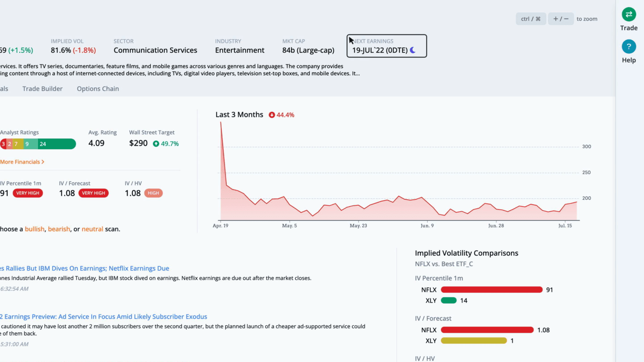Click the green 24 analyst rating segment

pos(57,144)
